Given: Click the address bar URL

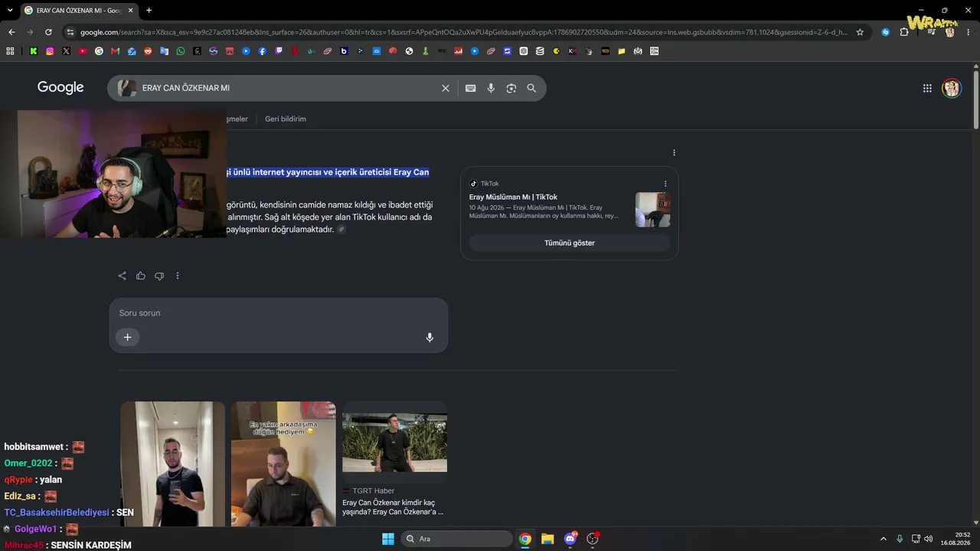Looking at the screenshot, I should pyautogui.click(x=464, y=32).
